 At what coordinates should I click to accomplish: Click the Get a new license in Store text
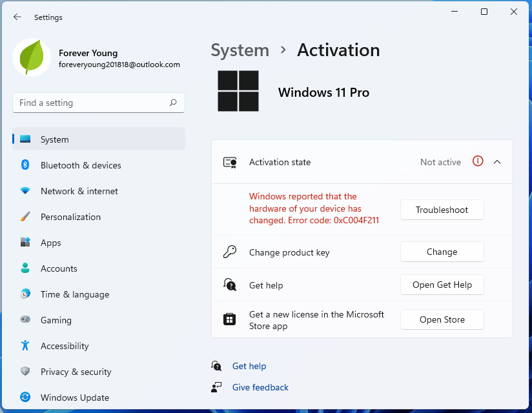[316, 320]
